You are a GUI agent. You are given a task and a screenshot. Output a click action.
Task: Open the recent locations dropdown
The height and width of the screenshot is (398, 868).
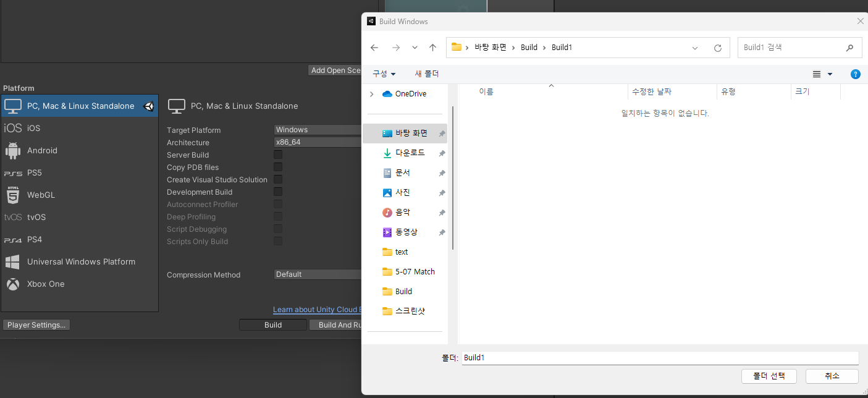coord(415,48)
